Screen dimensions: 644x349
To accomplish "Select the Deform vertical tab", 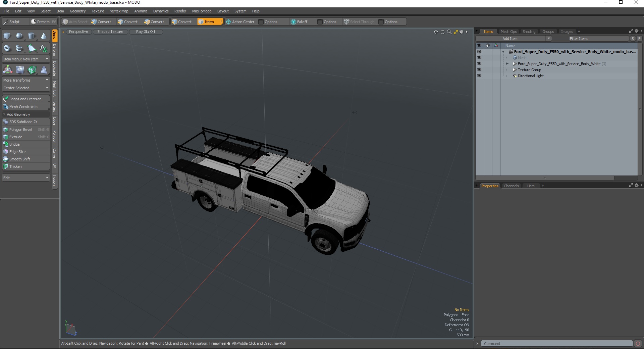I will point(54,50).
